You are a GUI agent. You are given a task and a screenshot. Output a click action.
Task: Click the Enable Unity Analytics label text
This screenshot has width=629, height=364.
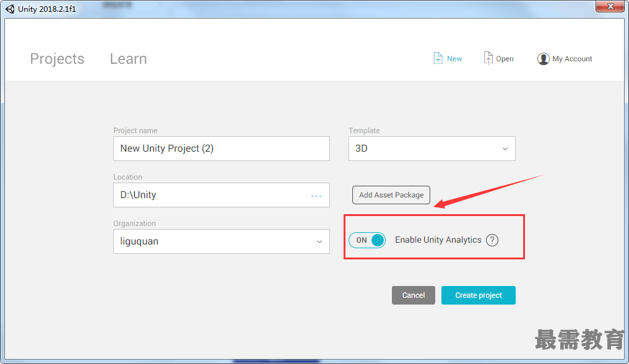click(438, 240)
